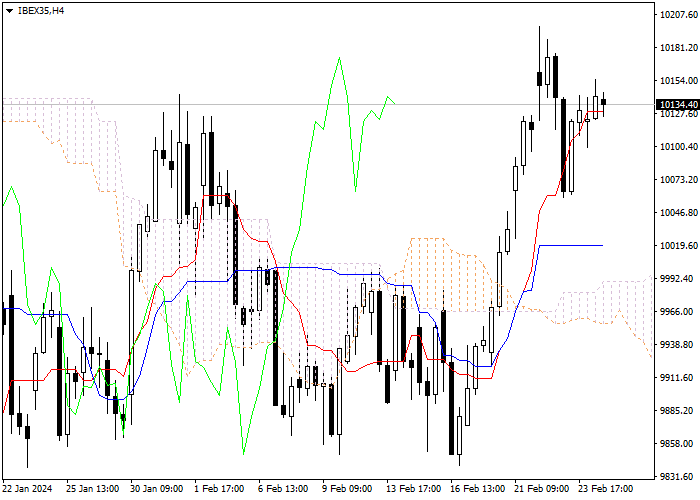Screen dimensions: 700x500
Task: Open the chart menu triangle beside IBEX35,H4
Action: click(x=9, y=11)
